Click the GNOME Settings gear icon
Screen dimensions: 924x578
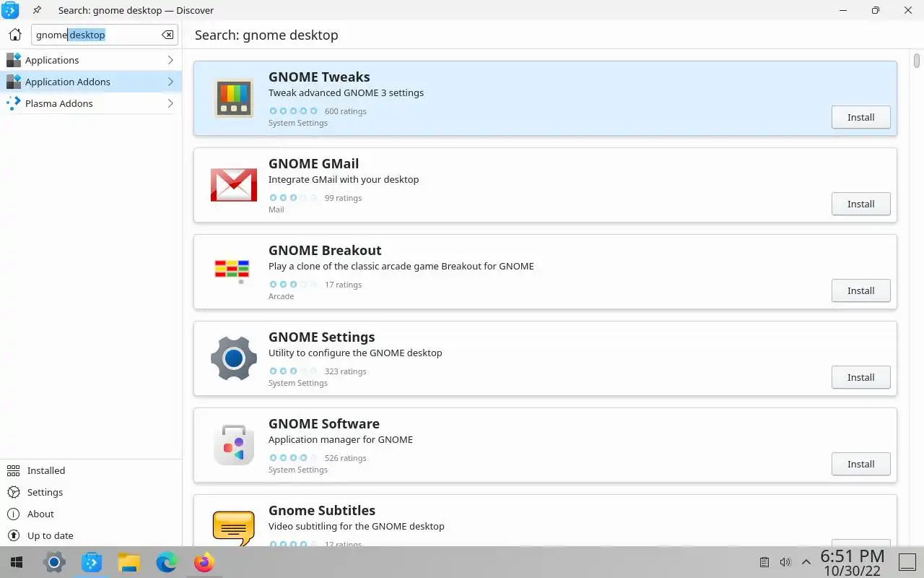(234, 358)
